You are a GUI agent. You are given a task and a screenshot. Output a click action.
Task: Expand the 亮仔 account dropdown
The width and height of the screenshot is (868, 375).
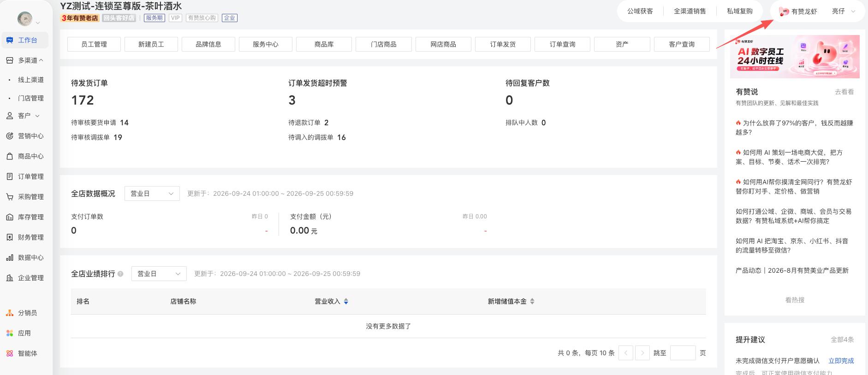click(x=844, y=12)
